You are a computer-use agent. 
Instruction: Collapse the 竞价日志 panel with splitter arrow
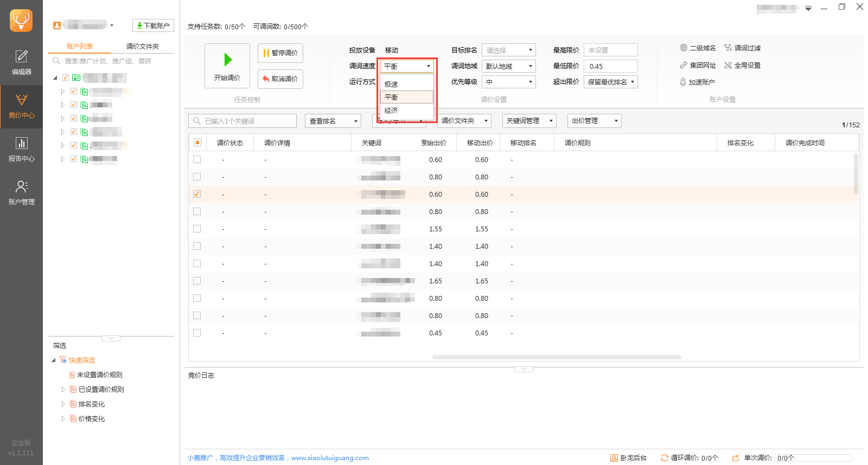click(x=524, y=369)
